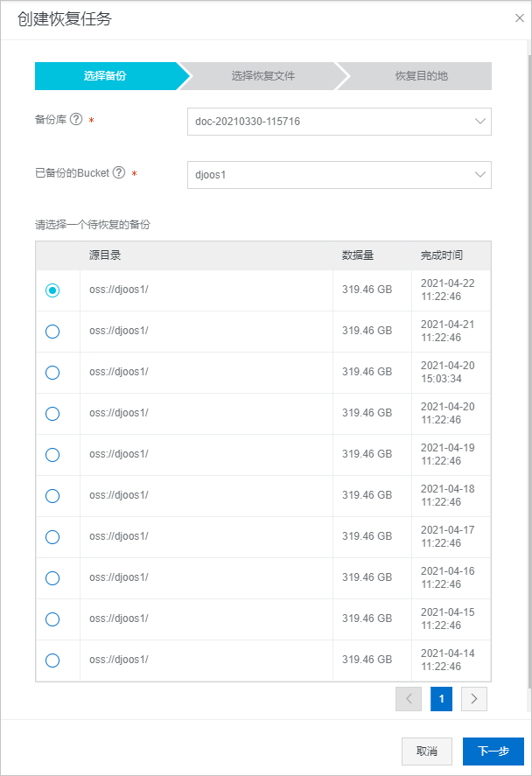The width and height of the screenshot is (532, 776).
Task: Select backup completed 2021-04-17 11:22:46
Action: click(52, 536)
